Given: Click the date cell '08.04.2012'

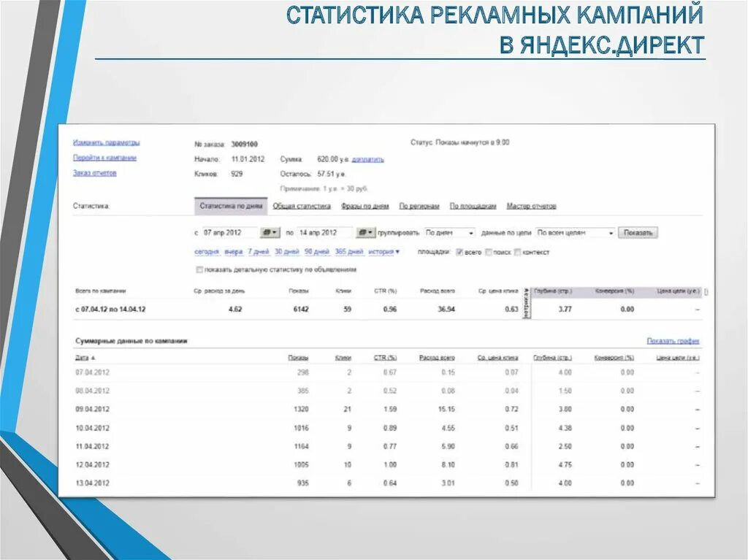Looking at the screenshot, I should [92, 391].
